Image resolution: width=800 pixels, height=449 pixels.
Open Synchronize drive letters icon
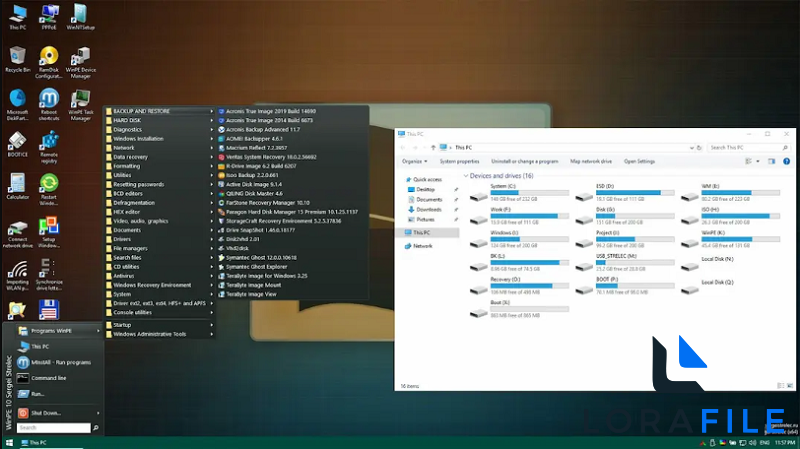49,275
